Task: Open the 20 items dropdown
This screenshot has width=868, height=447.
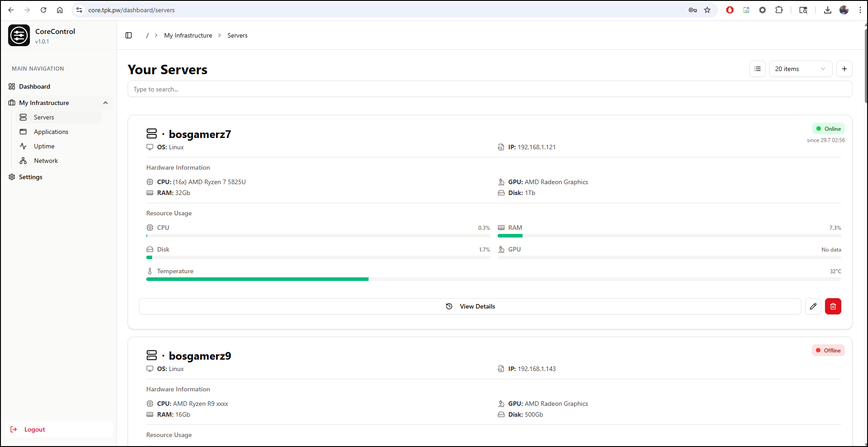Action: (x=801, y=69)
